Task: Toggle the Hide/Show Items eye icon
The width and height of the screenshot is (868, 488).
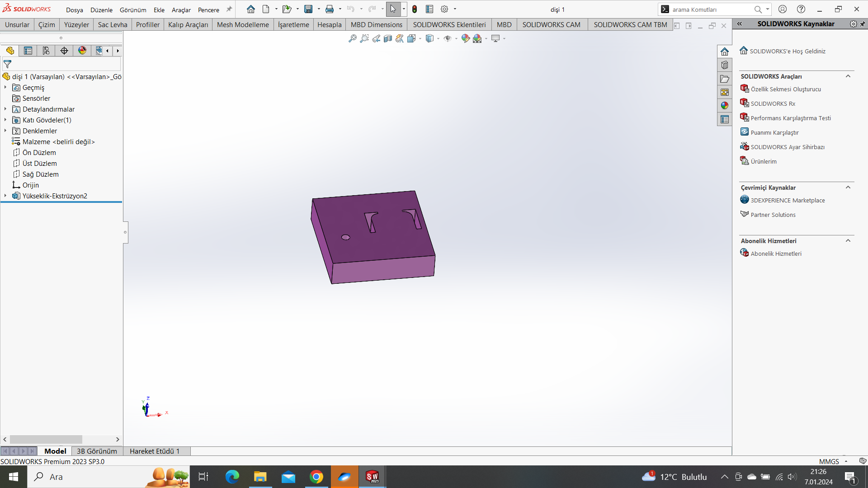Action: coord(448,39)
